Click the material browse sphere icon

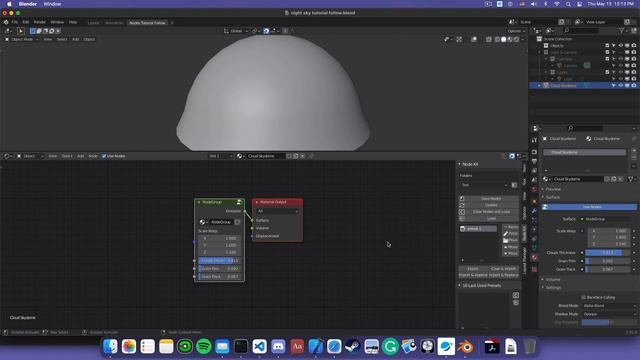(x=546, y=179)
